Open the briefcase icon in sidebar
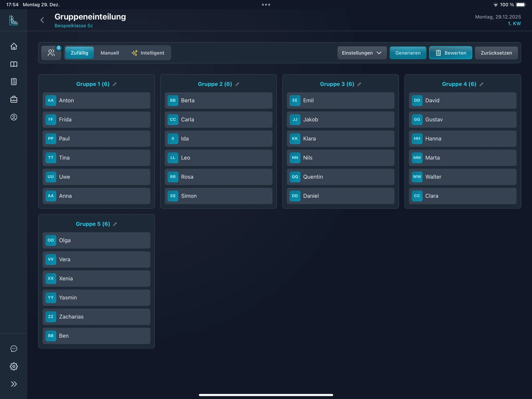The width and height of the screenshot is (532, 399). click(x=14, y=99)
